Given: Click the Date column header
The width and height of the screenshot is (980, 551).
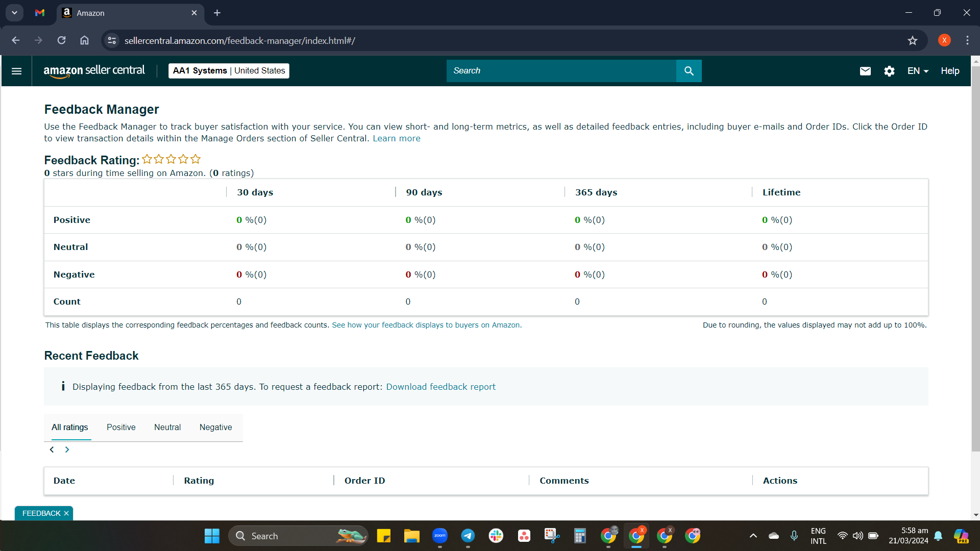Looking at the screenshot, I should (x=64, y=481).
